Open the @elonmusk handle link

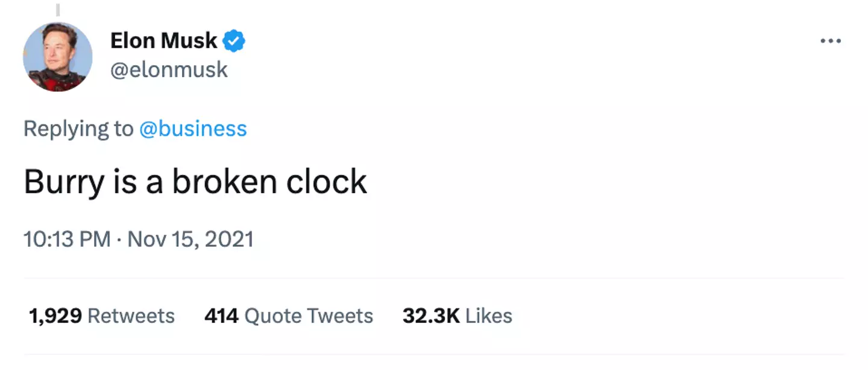(x=169, y=69)
